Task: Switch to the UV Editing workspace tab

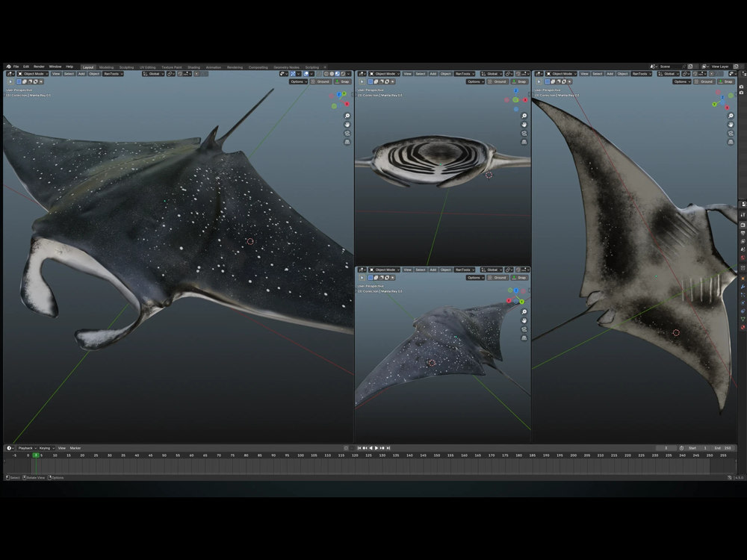Action: point(147,67)
